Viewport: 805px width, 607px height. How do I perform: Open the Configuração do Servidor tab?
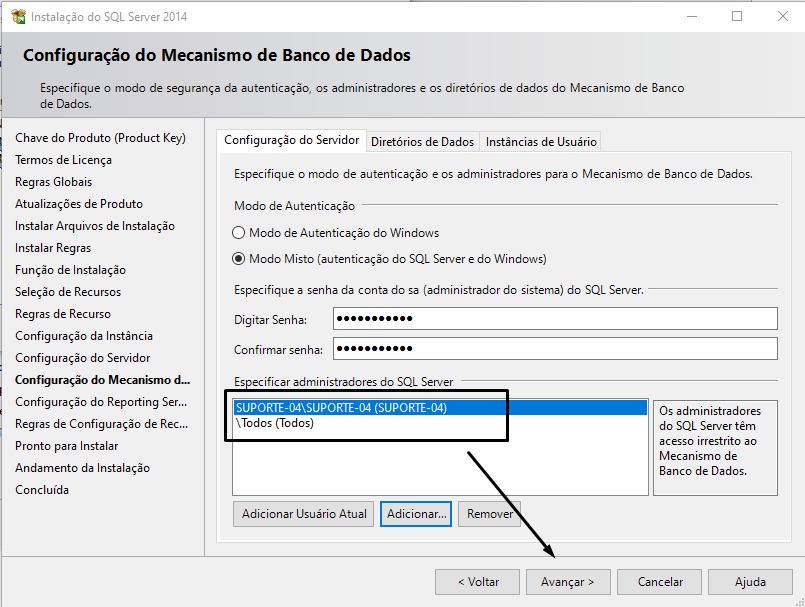point(292,140)
